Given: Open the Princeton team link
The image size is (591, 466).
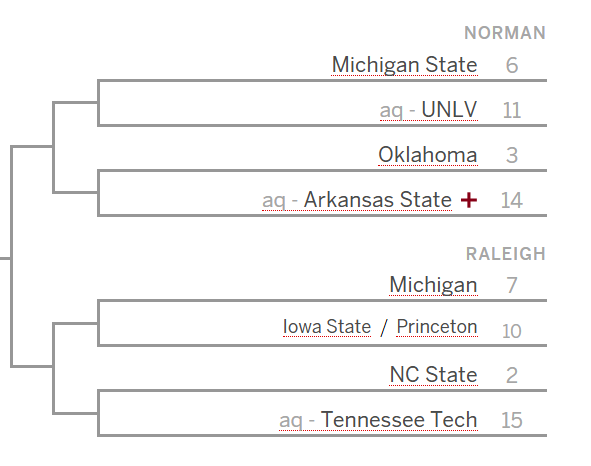Looking at the screenshot, I should tap(437, 327).
